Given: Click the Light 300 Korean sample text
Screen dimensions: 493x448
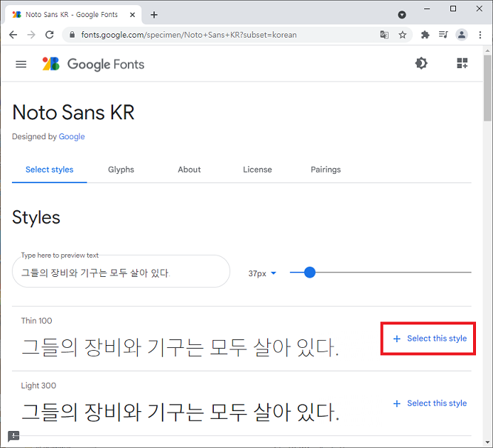Looking at the screenshot, I should pyautogui.click(x=180, y=413).
